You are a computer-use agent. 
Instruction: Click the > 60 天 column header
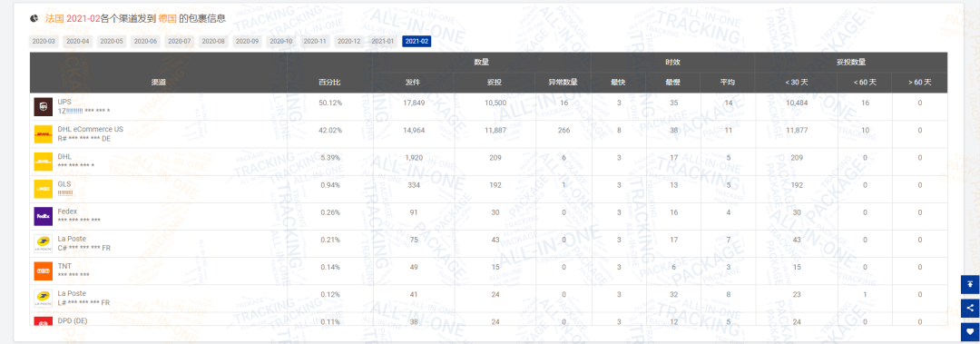919,82
